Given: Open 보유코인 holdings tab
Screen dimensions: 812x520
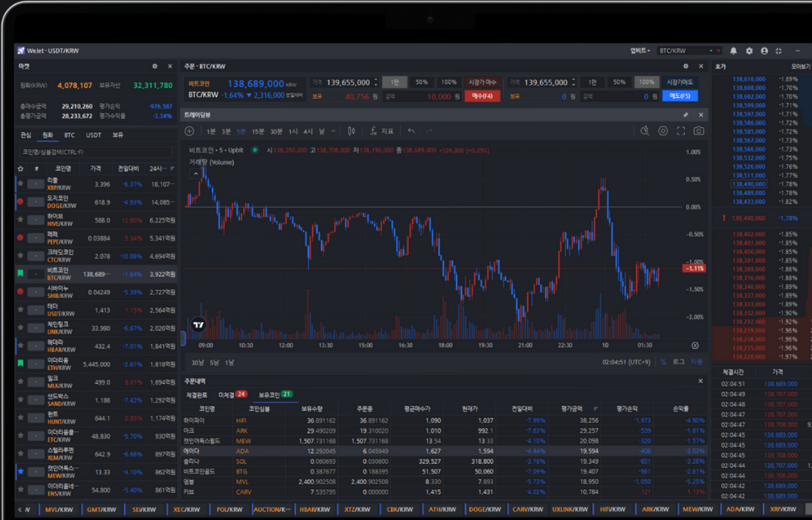Looking at the screenshot, I should [x=275, y=394].
